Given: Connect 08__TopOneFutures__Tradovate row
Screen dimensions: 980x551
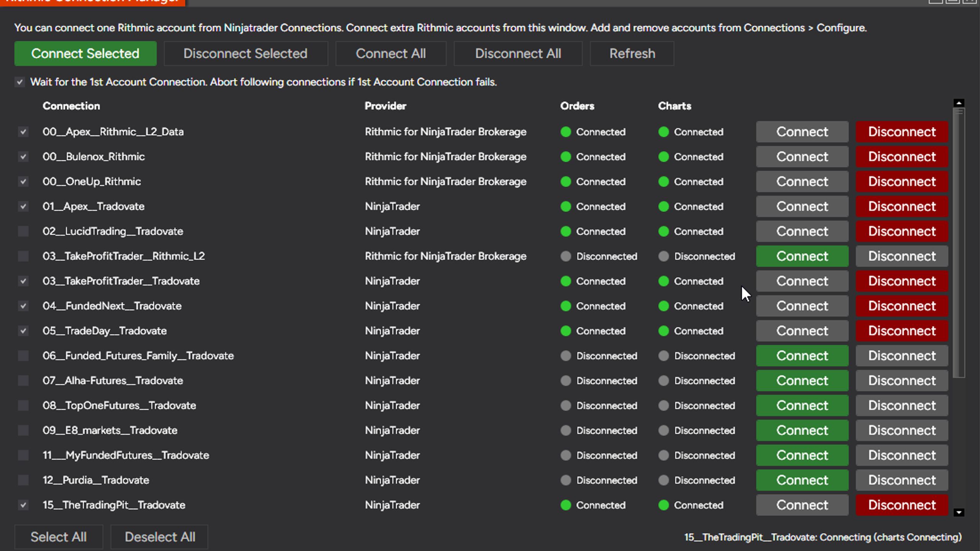Looking at the screenshot, I should click(x=802, y=405).
